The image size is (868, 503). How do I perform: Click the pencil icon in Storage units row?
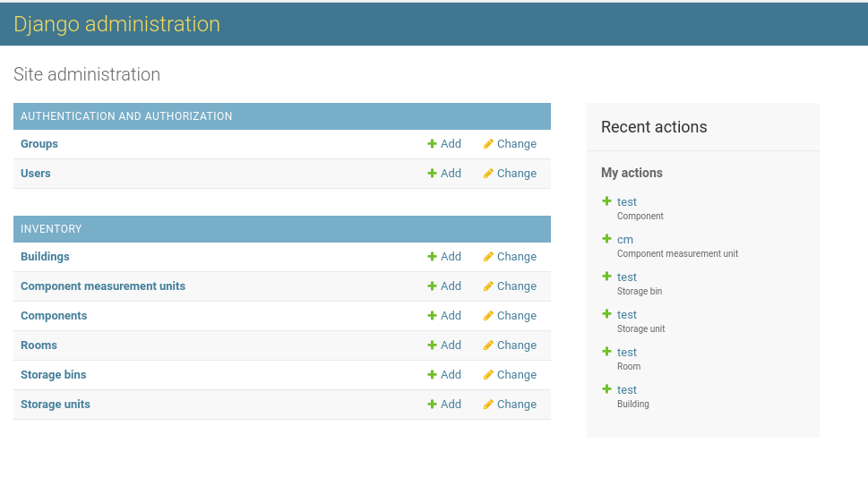487,404
